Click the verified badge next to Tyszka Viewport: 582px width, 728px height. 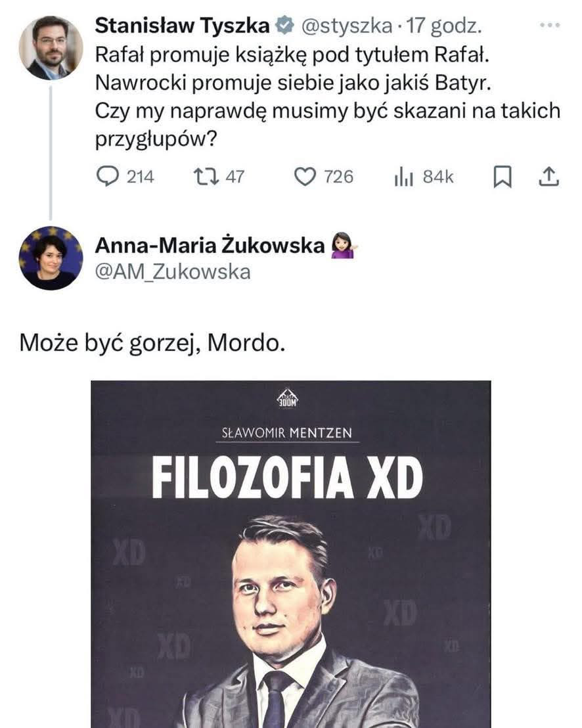click(x=284, y=26)
